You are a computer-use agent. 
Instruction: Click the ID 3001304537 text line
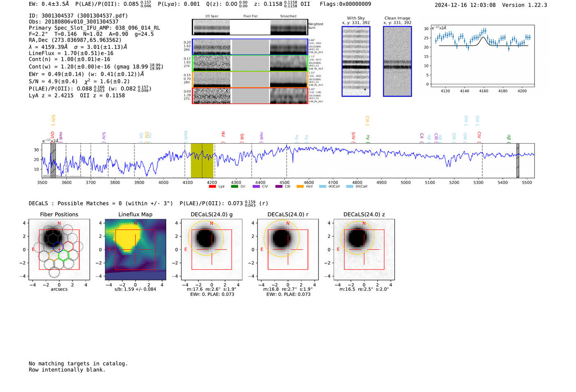(x=78, y=16)
